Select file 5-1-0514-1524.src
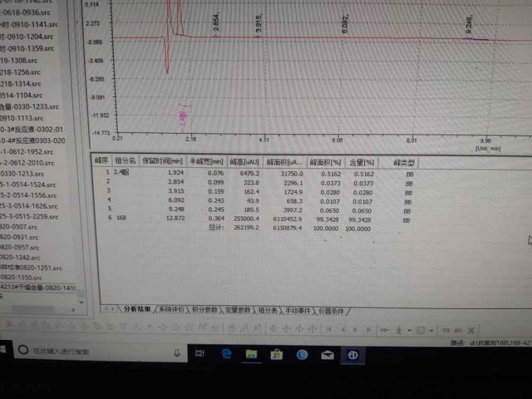This screenshot has width=532, height=399. 28,184
